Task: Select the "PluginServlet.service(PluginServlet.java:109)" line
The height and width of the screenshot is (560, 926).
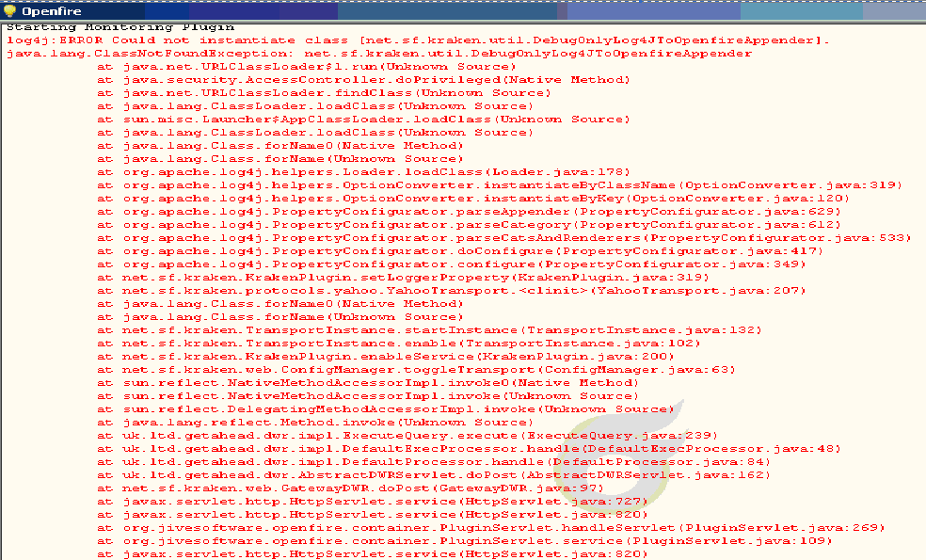Action: click(x=465, y=541)
